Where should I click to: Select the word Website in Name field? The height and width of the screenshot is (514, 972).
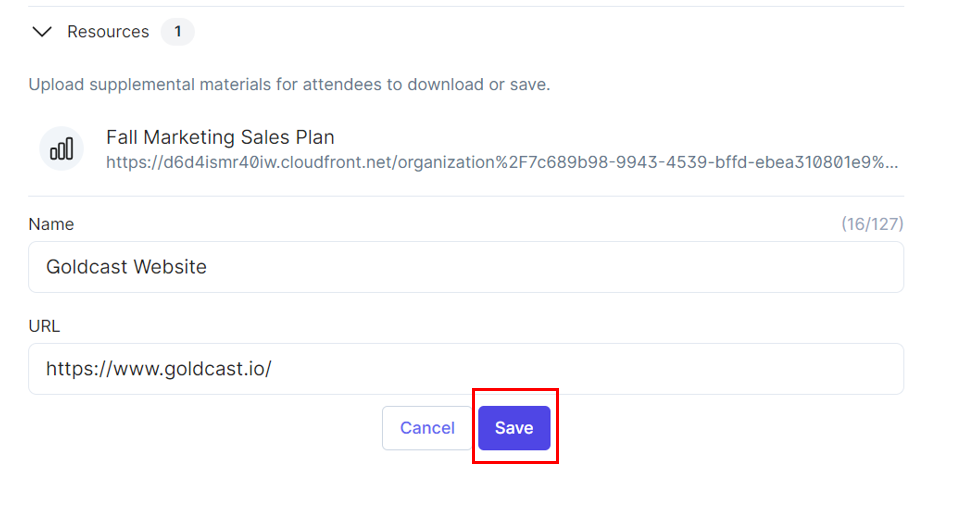[170, 267]
